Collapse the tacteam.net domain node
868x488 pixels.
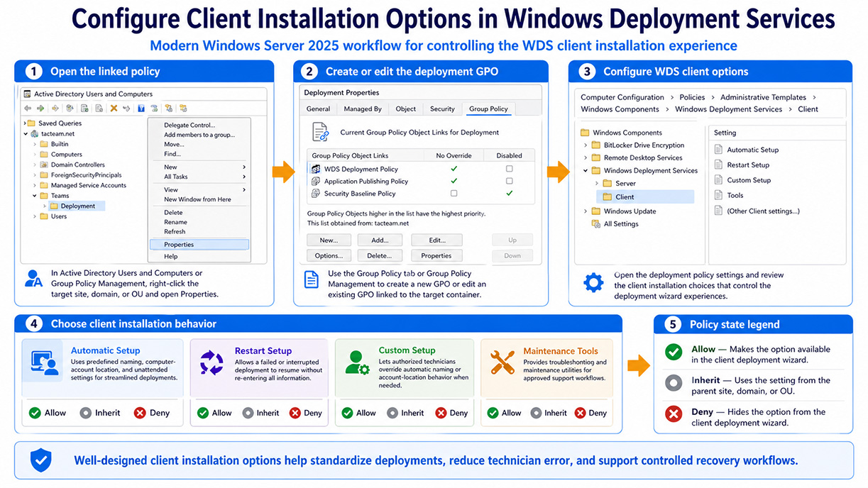pos(26,133)
